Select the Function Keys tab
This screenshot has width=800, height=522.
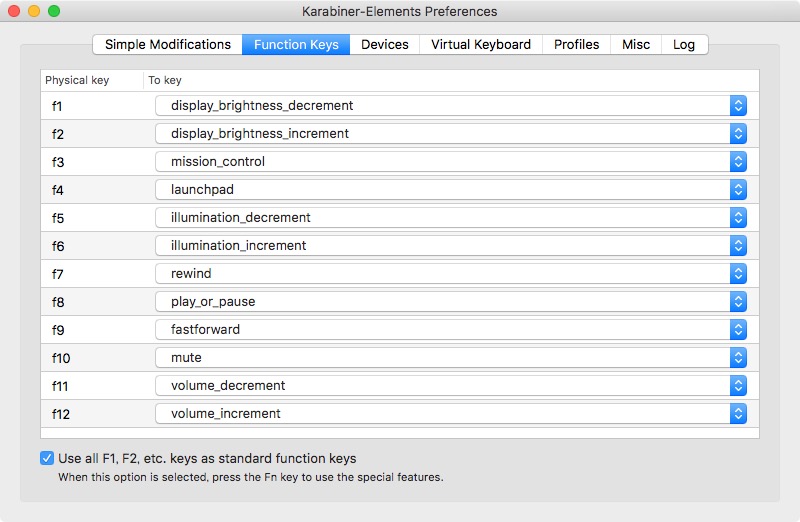tap(296, 45)
